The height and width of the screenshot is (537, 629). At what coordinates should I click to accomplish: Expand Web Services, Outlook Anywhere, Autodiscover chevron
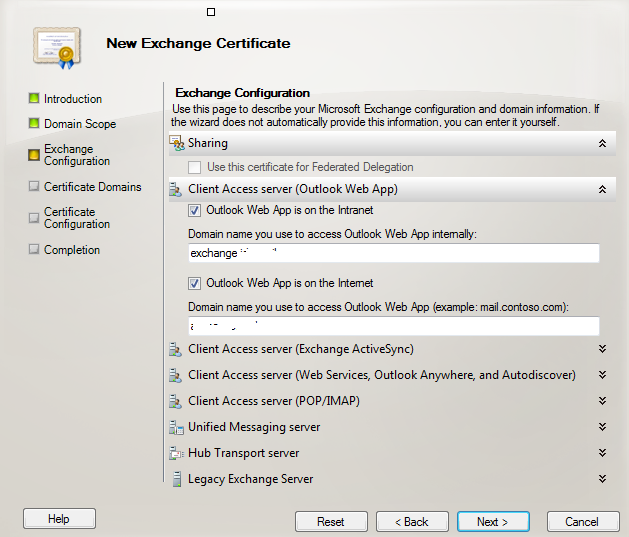click(602, 375)
